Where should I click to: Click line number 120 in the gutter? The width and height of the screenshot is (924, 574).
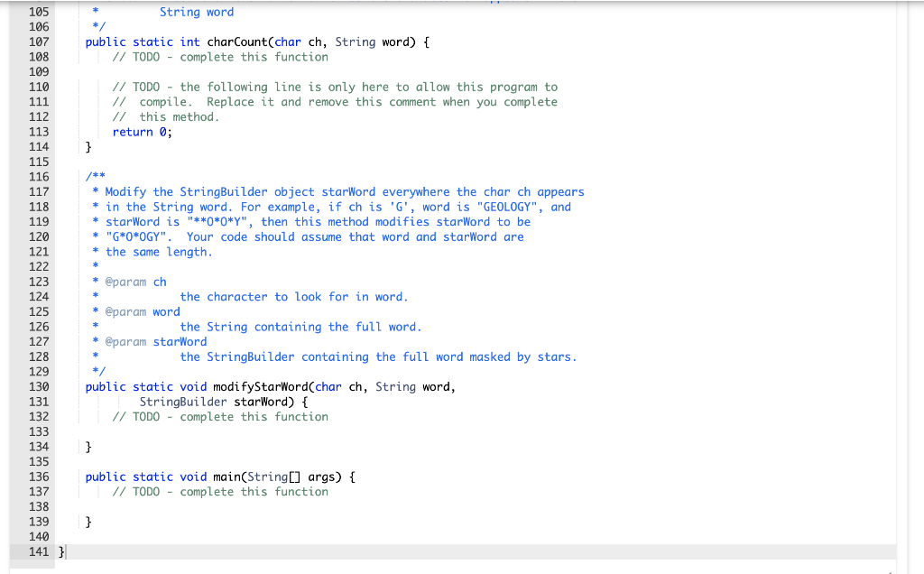(39, 236)
